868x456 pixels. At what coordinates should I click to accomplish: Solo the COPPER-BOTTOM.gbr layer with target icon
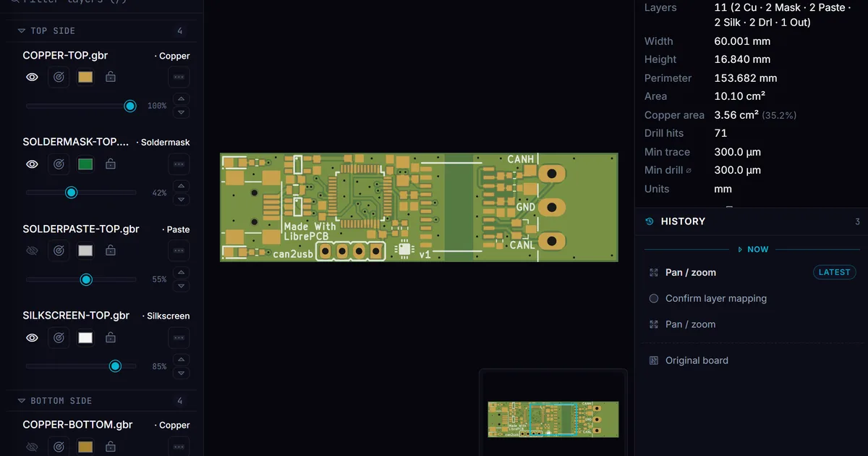[x=59, y=447]
